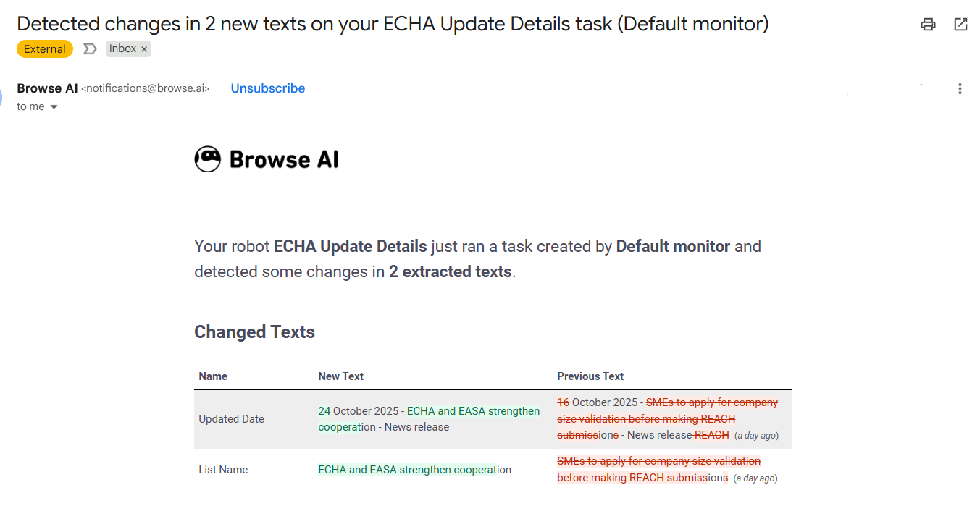Select the "List Name" row name cell

tap(223, 470)
